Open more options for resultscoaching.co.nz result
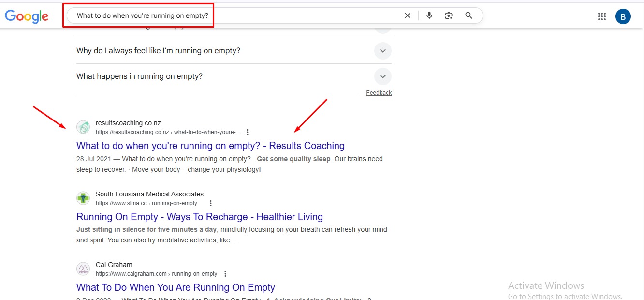Screen dimensions: 644x300 point(248,132)
